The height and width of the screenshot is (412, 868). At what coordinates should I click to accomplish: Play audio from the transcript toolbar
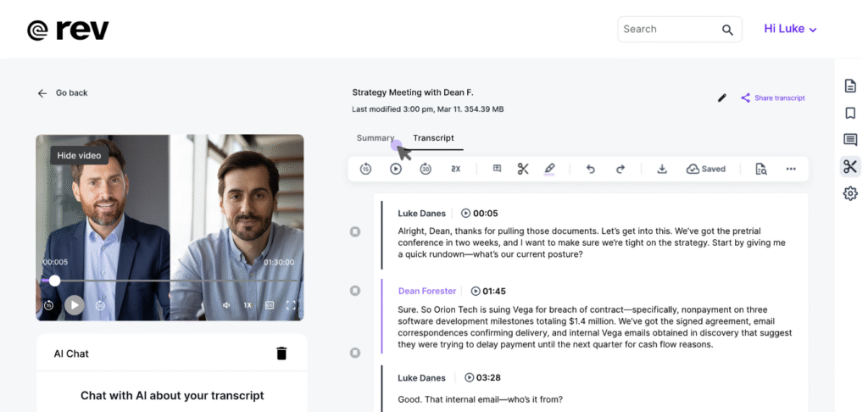coord(396,170)
